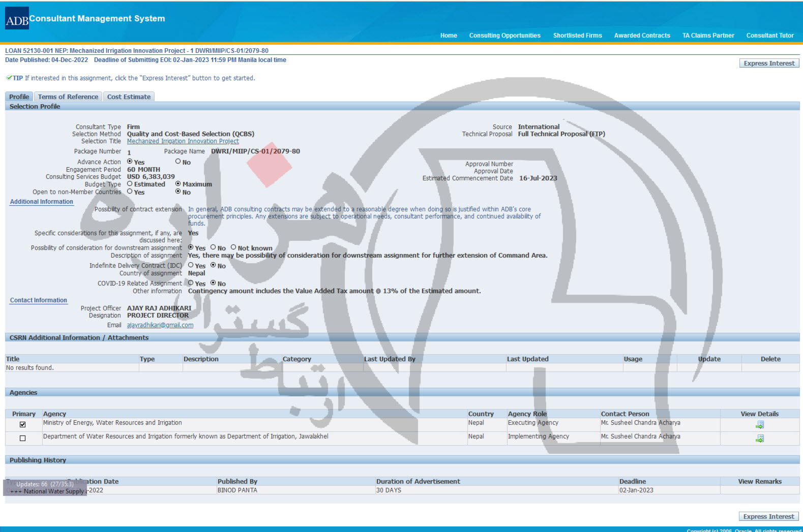This screenshot has width=803, height=532.
Task: Select Budget Type Estimated radio
Action: [130, 184]
